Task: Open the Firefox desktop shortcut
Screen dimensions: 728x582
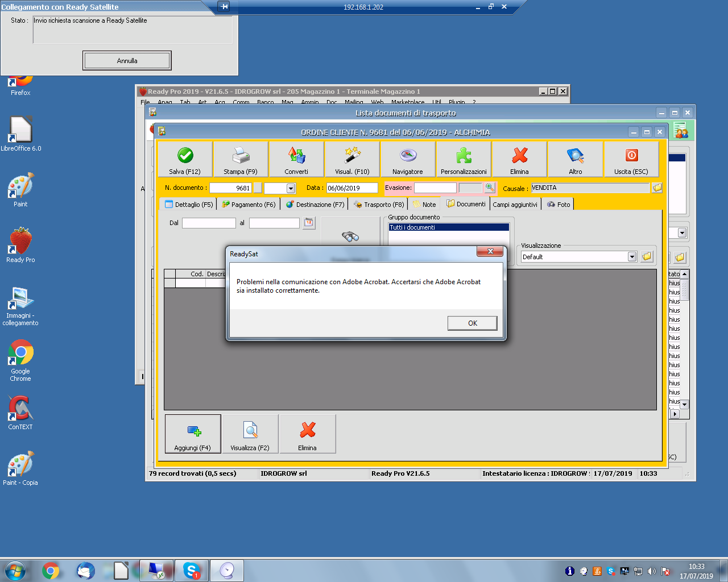Action: click(20, 86)
